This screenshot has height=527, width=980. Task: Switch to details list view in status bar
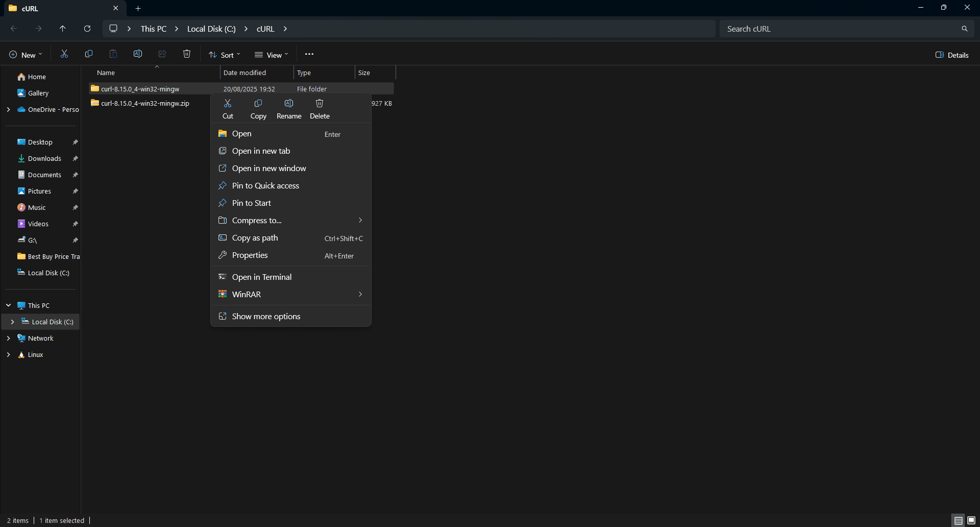(958, 520)
